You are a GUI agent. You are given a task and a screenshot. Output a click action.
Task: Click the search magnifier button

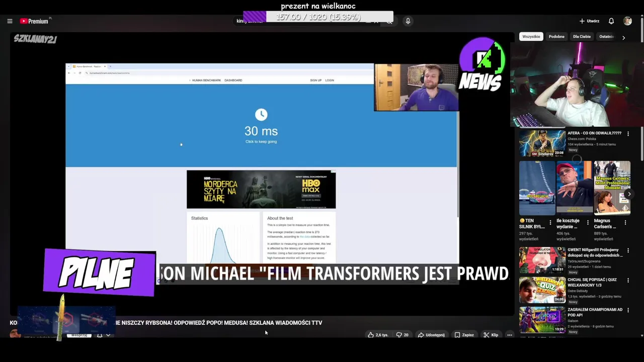coord(389,21)
